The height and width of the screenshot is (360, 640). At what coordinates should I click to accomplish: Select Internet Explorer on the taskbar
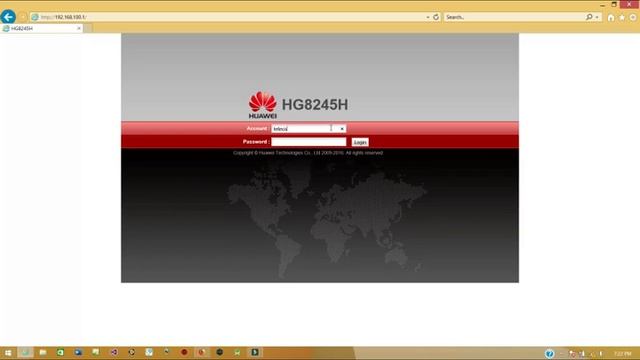[25, 353]
